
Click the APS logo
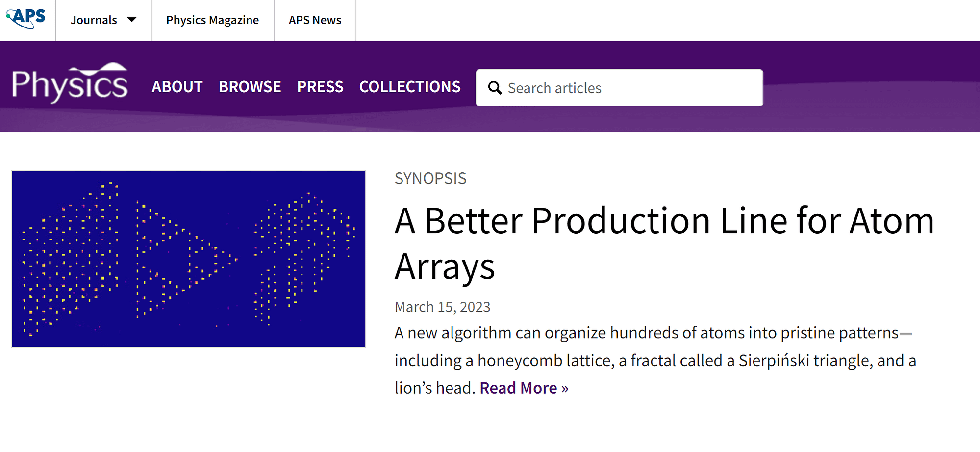26,18
